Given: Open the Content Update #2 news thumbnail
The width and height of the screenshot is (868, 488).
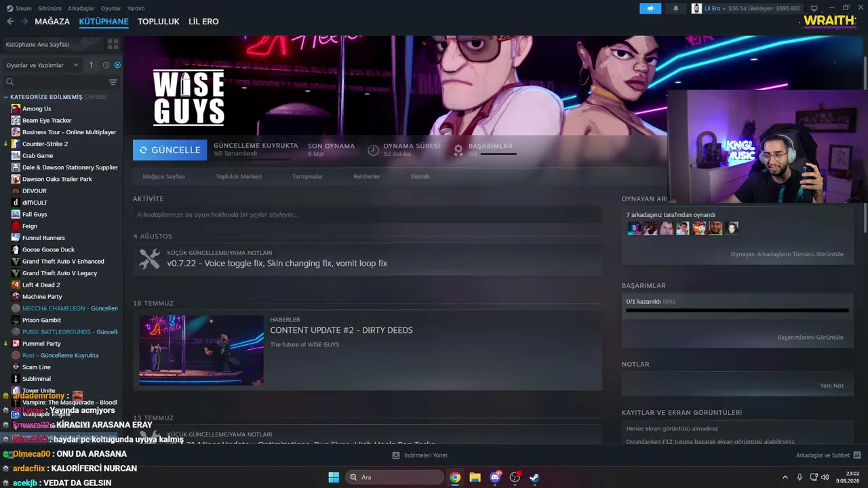Looking at the screenshot, I should 201,350.
